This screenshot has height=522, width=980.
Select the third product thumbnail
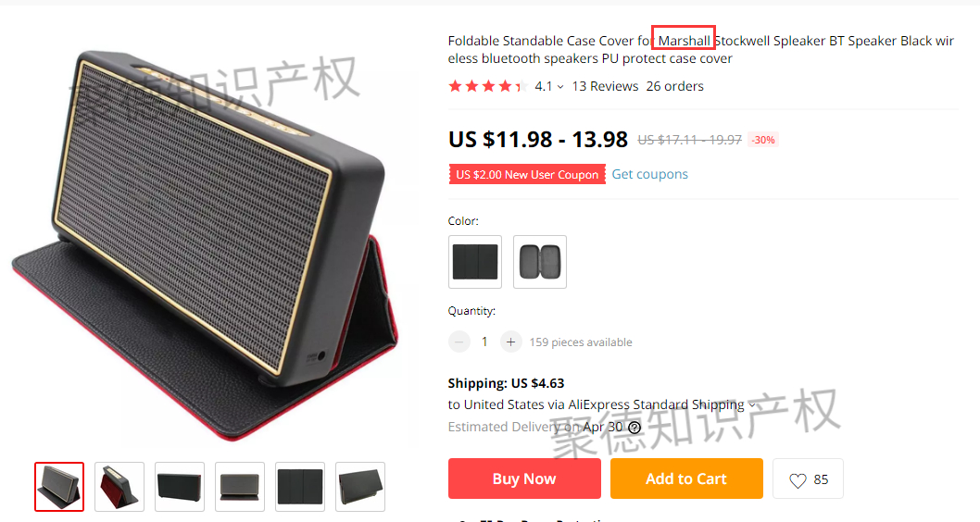click(180, 487)
